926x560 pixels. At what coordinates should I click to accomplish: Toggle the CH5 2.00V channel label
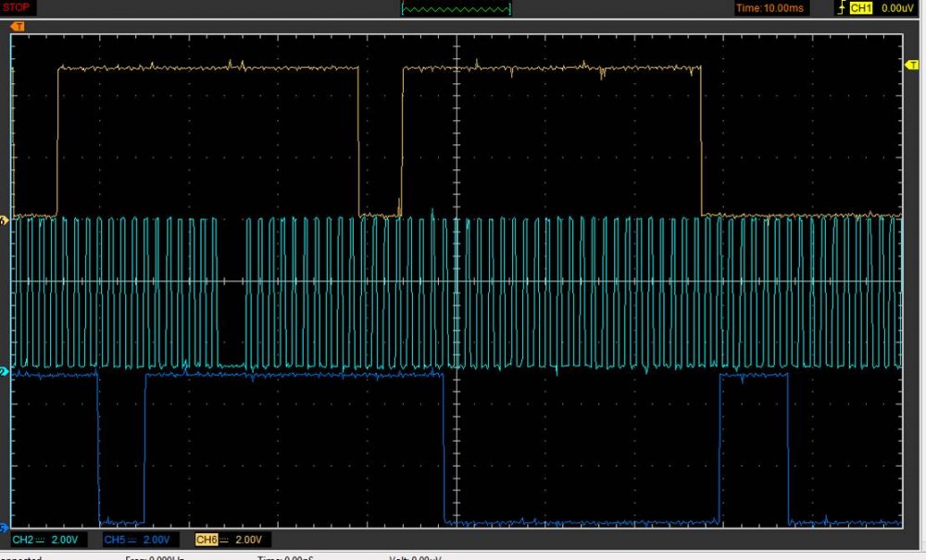click(137, 540)
